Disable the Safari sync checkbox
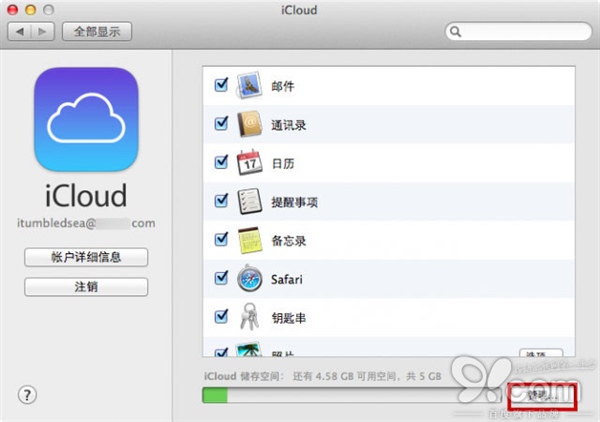The image size is (600, 422). coord(221,279)
